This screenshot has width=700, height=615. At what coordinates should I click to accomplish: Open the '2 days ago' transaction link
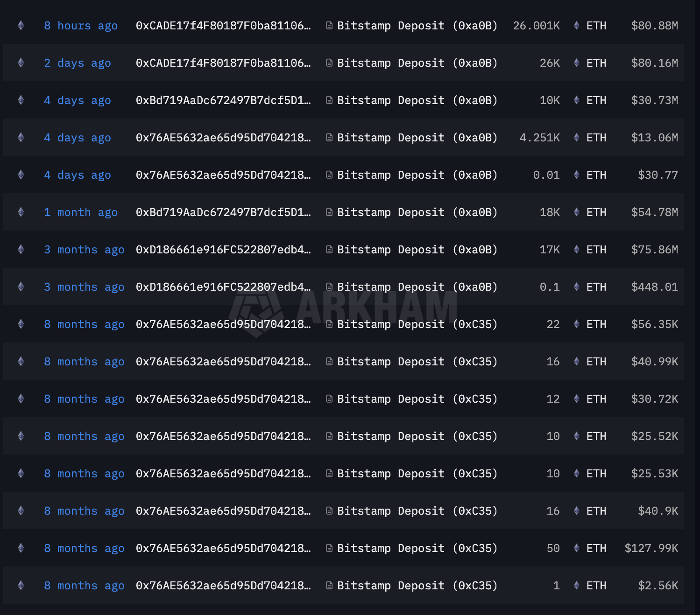(x=78, y=63)
